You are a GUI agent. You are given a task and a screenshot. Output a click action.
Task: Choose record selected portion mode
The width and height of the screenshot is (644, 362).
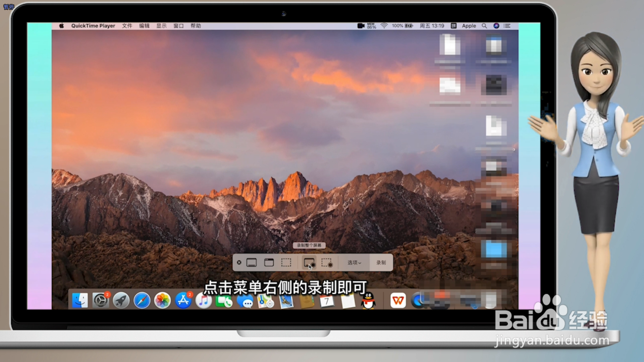pyautogui.click(x=327, y=262)
